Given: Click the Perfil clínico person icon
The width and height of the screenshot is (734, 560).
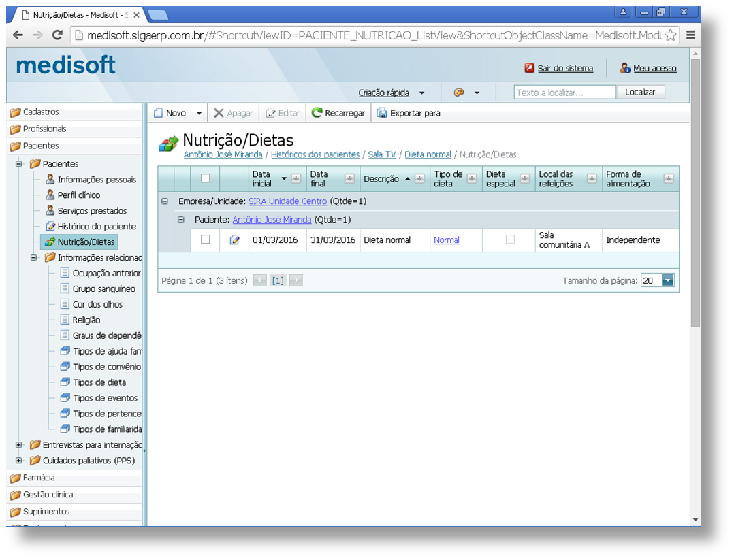Looking at the screenshot, I should coord(50,195).
